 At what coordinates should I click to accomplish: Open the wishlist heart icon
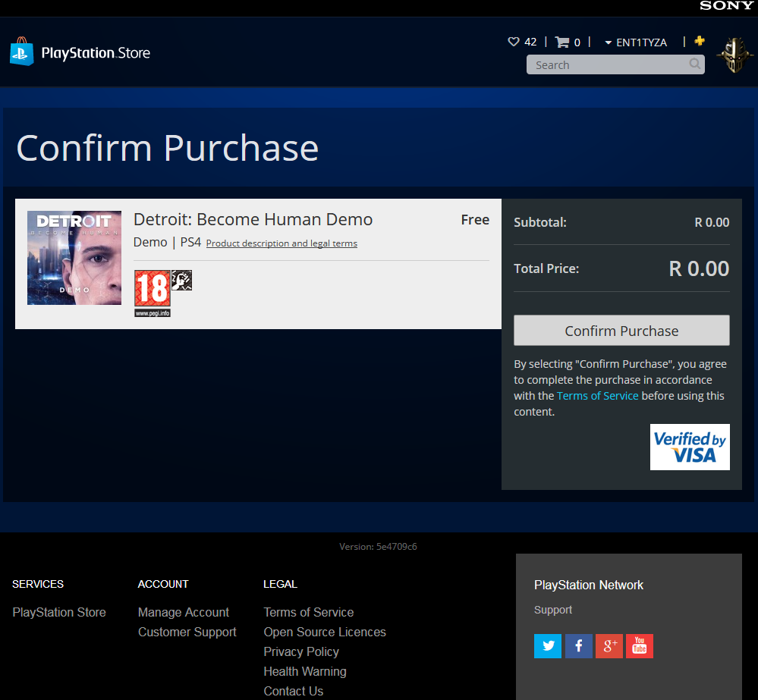tap(514, 42)
